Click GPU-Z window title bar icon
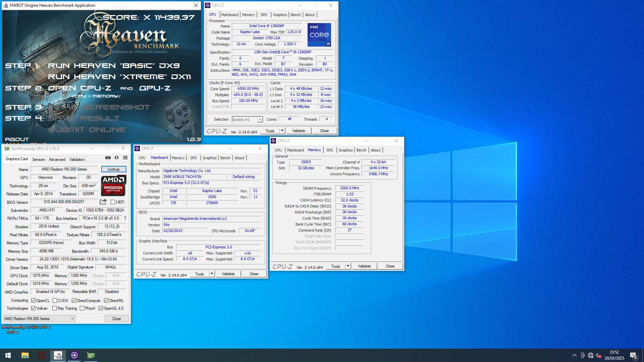The height and width of the screenshot is (362, 644). point(7,148)
